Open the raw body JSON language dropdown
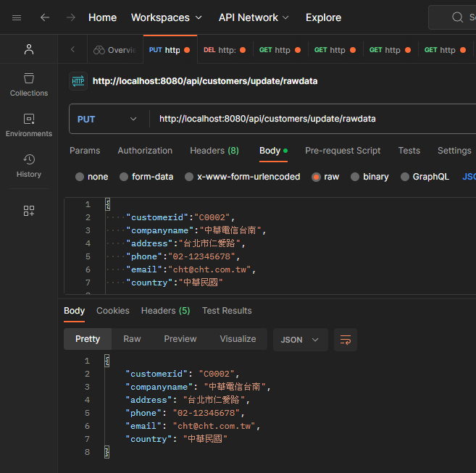The image size is (476, 473). point(469,177)
